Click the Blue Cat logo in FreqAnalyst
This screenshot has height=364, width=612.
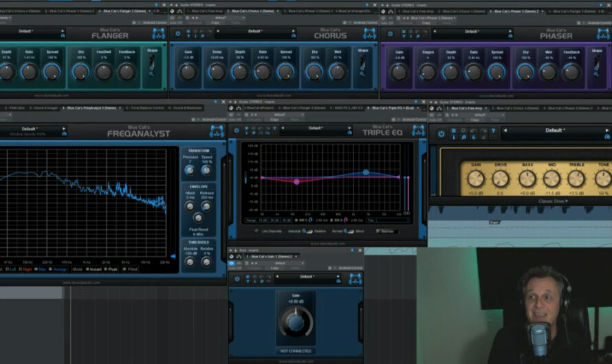(217, 131)
